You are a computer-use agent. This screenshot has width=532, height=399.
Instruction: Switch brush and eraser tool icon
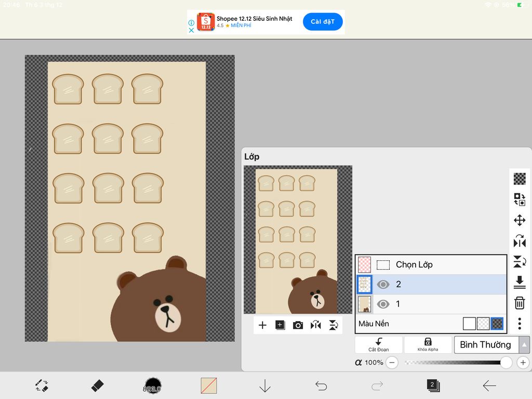click(x=42, y=386)
